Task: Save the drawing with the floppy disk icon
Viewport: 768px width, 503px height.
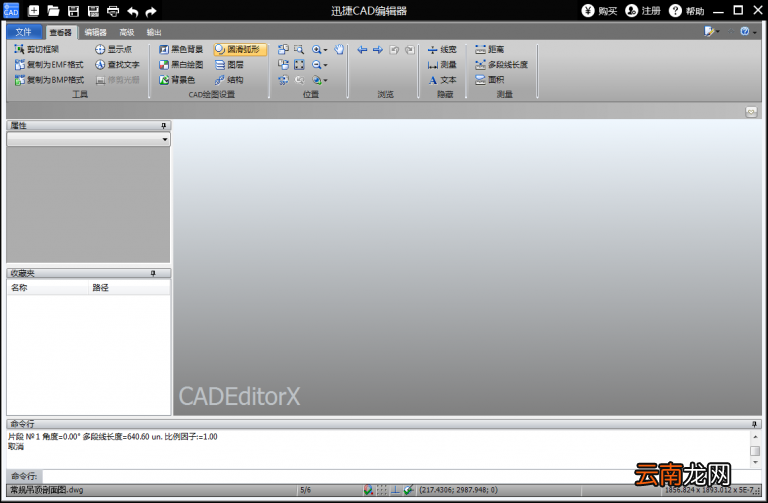Action: point(73,10)
